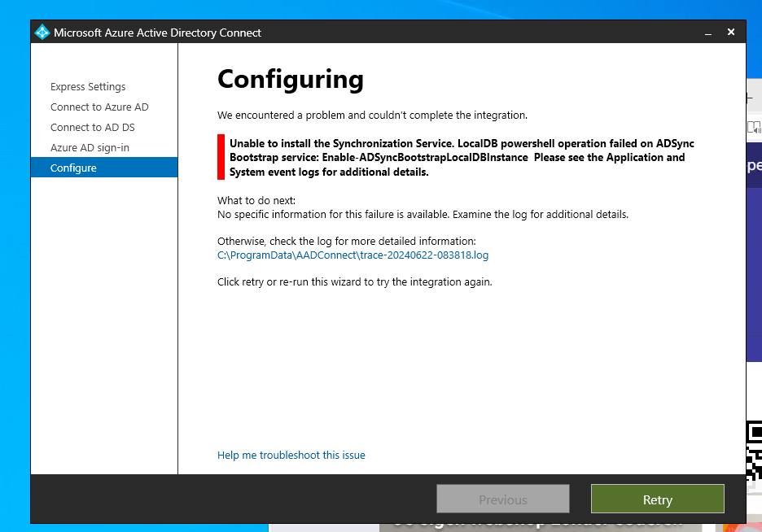Image resolution: width=762 pixels, height=532 pixels.
Task: Click 'We encountered a problem' message text
Action: tap(372, 115)
